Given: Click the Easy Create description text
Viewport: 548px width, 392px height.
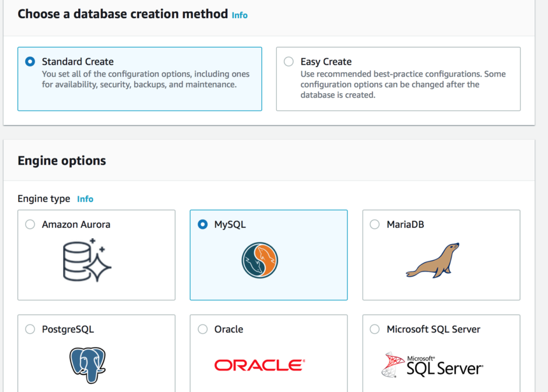Looking at the screenshot, I should tap(403, 84).
